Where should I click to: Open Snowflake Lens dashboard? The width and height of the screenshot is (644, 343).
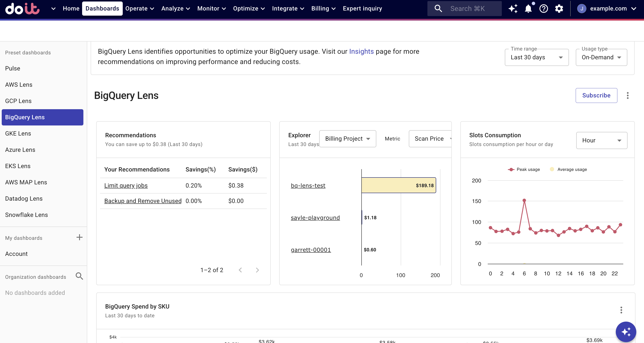(43, 215)
